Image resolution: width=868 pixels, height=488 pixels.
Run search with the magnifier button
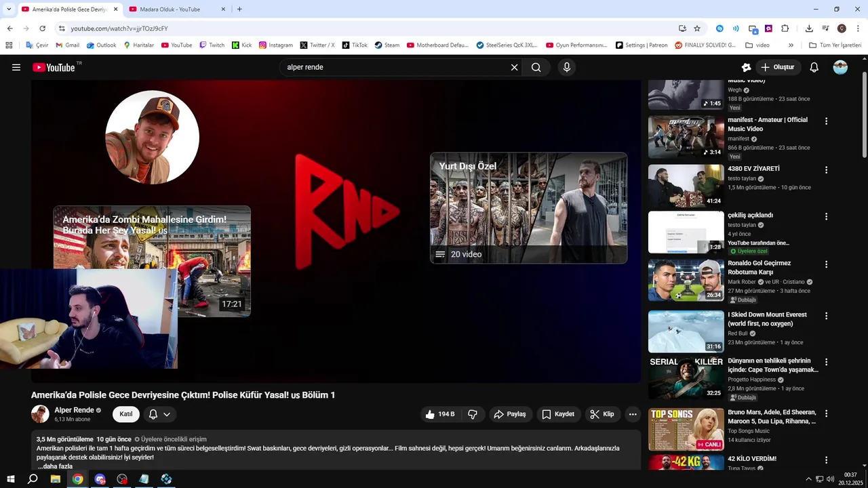536,67
